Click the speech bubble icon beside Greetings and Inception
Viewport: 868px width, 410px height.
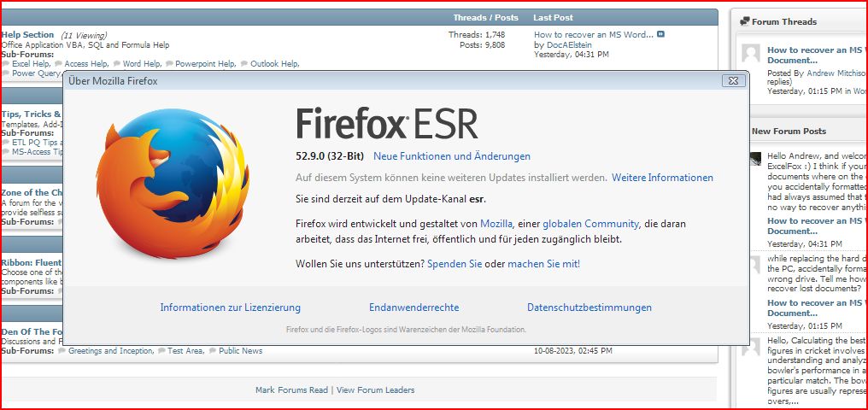click(62, 351)
